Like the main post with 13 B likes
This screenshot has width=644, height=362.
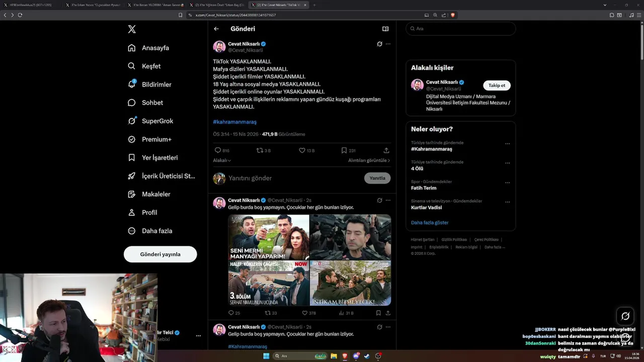click(302, 150)
